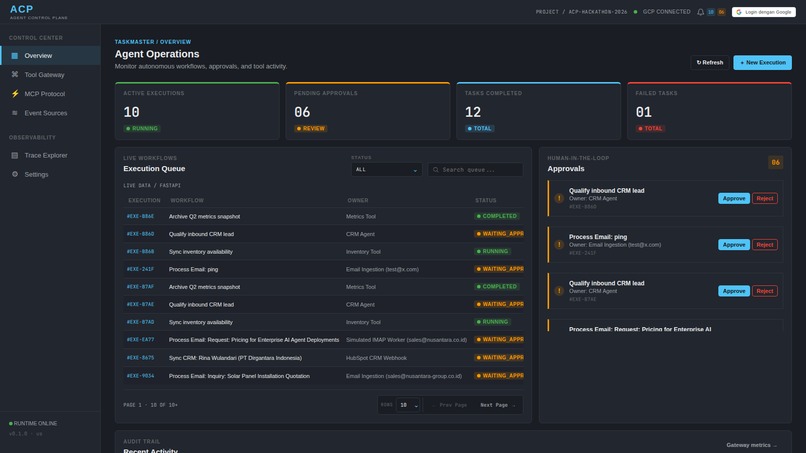Click the WORKFLOW column header

pyautogui.click(x=187, y=201)
